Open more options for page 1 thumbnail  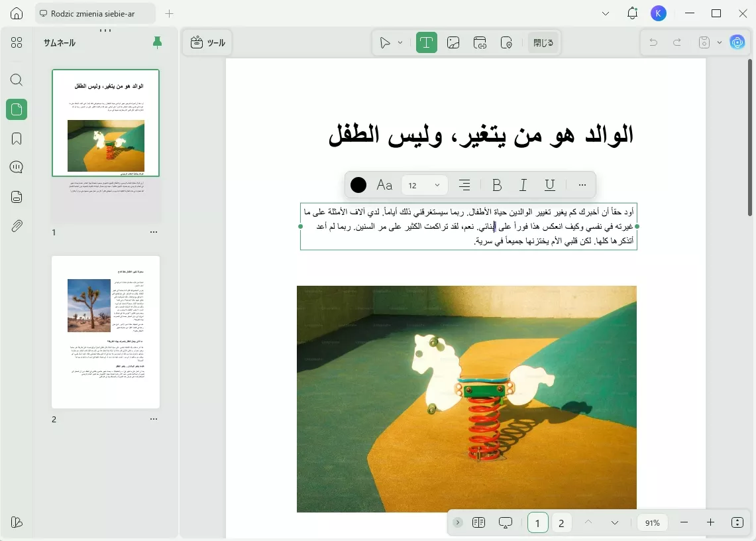click(x=153, y=232)
